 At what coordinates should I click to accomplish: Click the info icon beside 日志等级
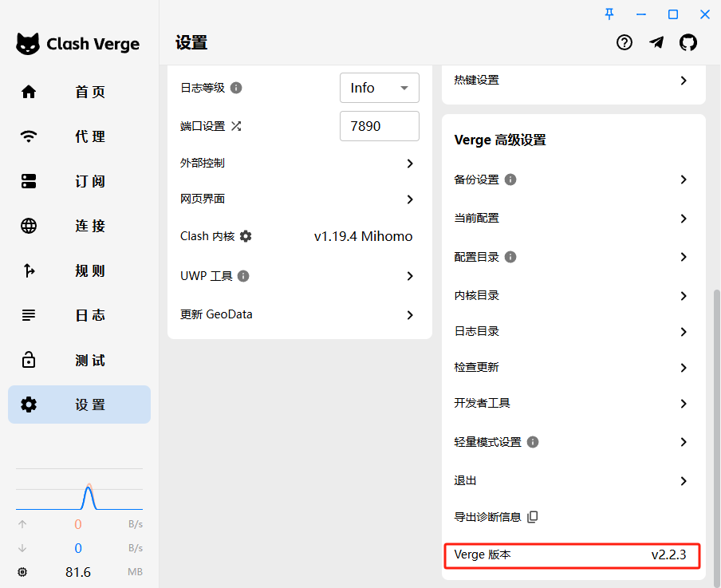pyautogui.click(x=236, y=88)
